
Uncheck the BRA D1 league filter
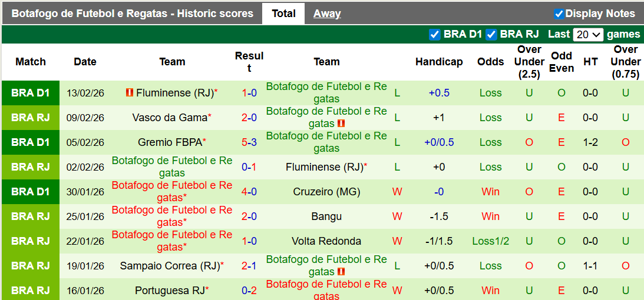tap(435, 34)
